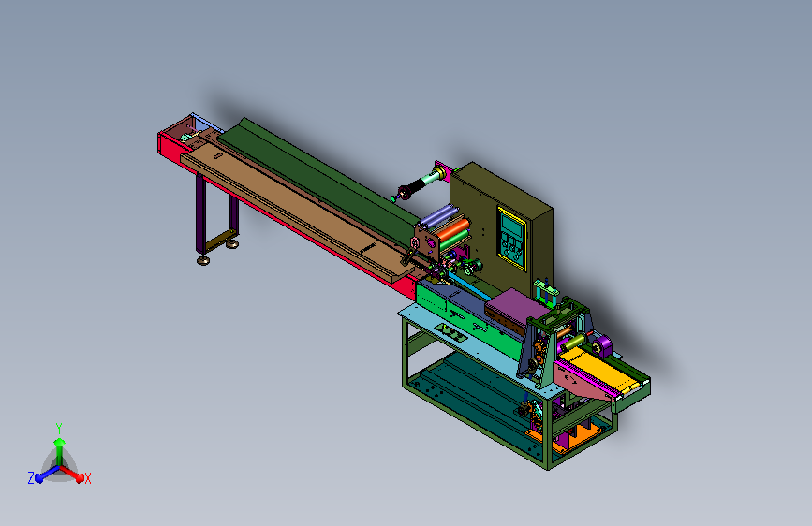Select the orange roller near the film feed
This screenshot has width=812, height=526.
pos(454,230)
